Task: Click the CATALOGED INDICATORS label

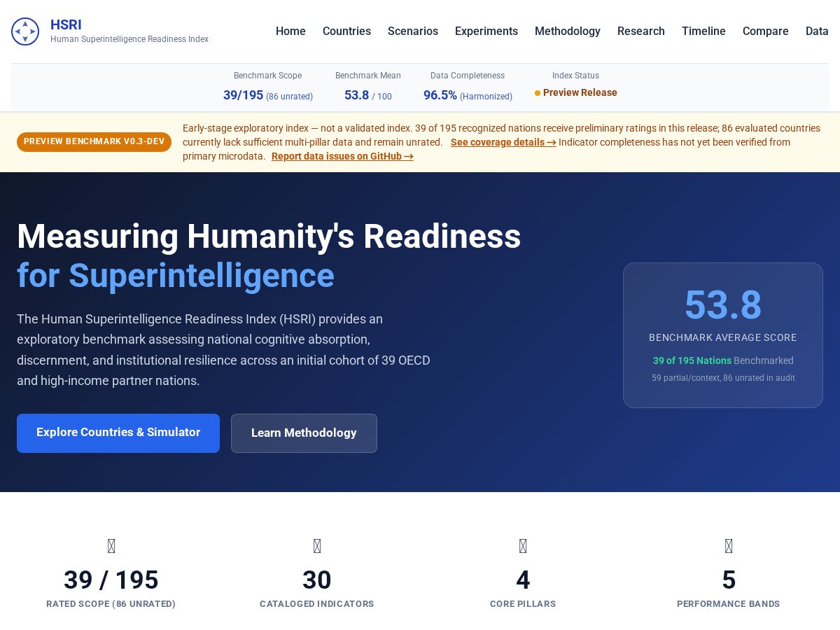Action: [x=317, y=604]
